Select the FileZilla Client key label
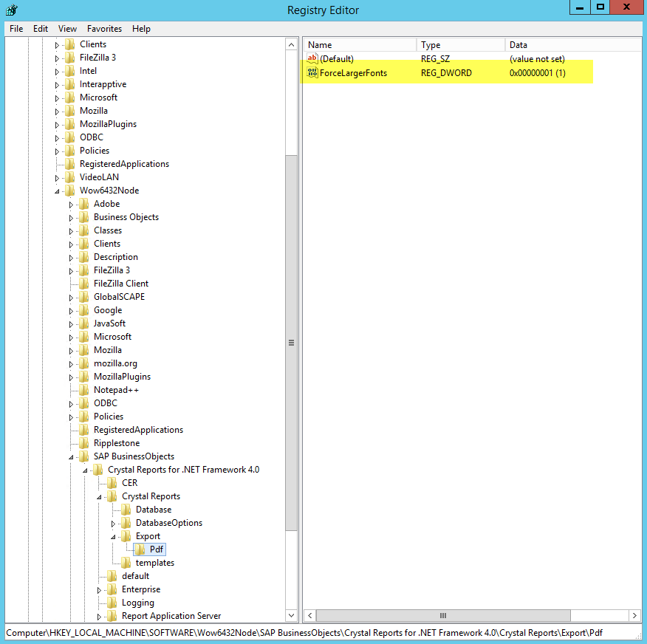This screenshot has width=647, height=644. point(121,284)
